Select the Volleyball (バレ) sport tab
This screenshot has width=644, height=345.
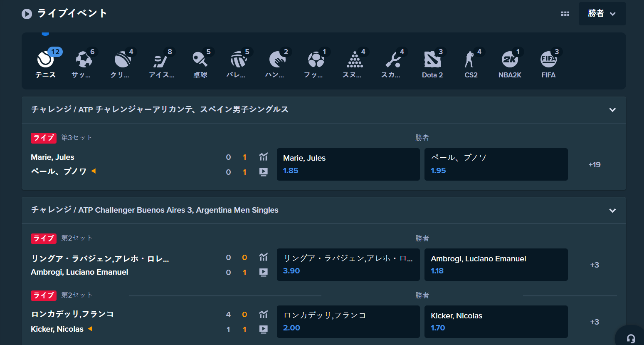point(239,62)
